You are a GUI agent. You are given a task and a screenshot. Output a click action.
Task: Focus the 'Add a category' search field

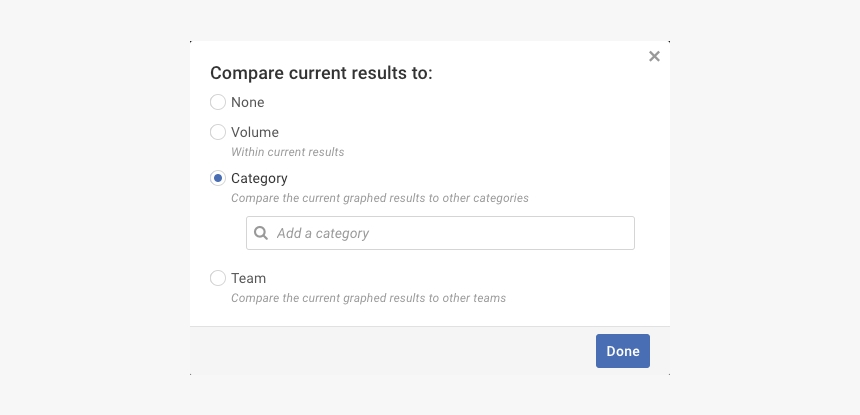[x=440, y=233]
